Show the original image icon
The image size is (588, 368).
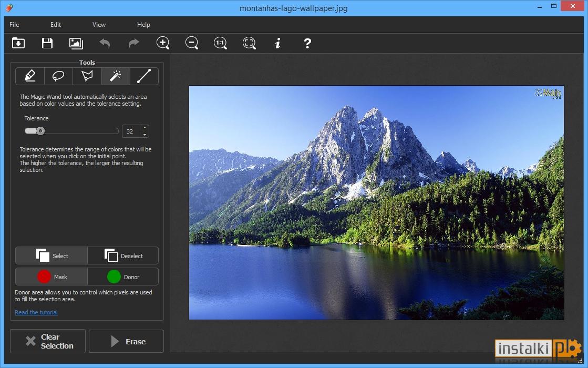(x=76, y=43)
